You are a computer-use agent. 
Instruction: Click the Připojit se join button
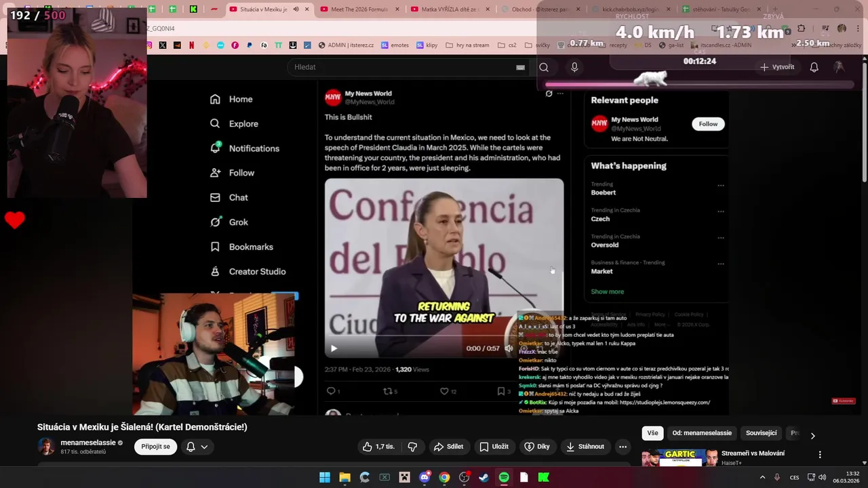click(x=156, y=447)
